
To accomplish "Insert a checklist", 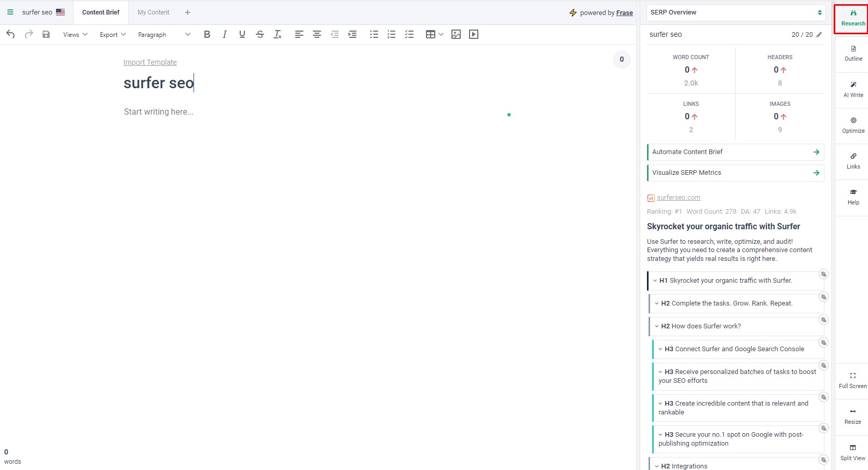I will click(409, 34).
